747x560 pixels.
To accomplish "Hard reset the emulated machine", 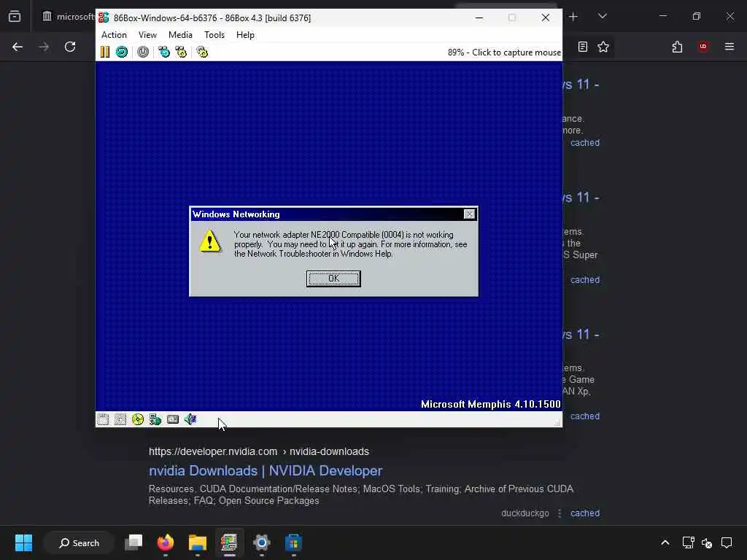I will [x=122, y=52].
